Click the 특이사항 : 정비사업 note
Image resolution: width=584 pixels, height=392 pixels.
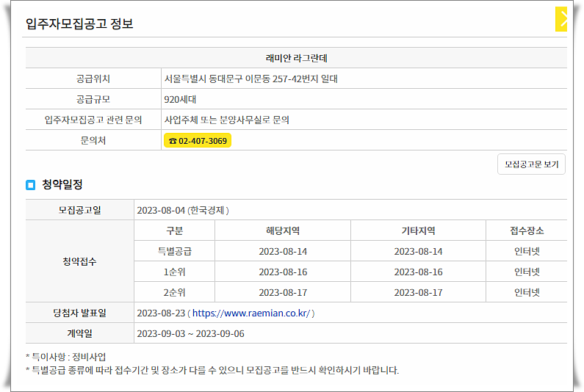66,357
